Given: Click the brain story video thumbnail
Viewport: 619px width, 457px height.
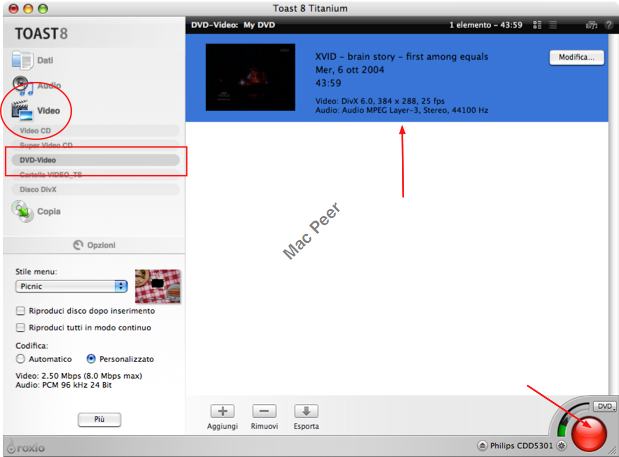Looking at the screenshot, I should 250,77.
